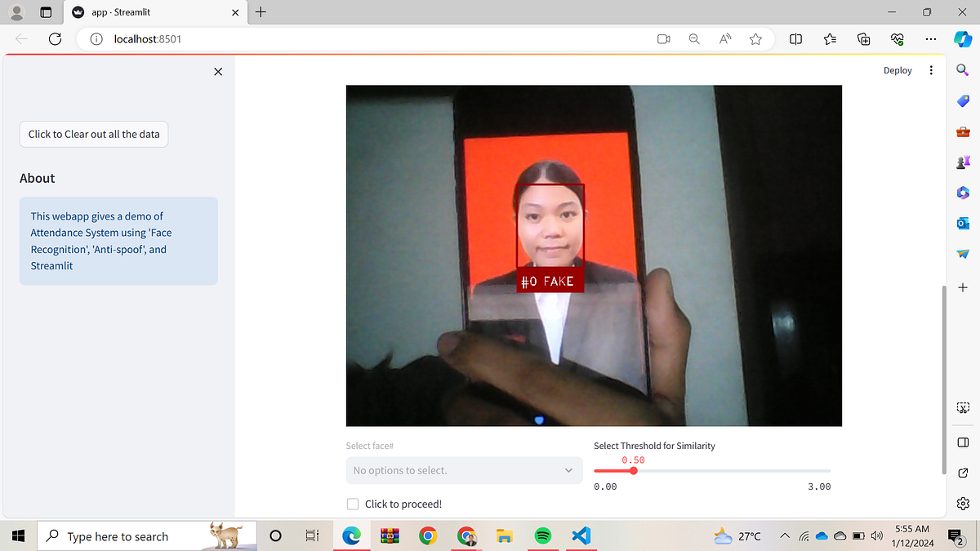
Task: Toggle the favorites star for this page
Action: pyautogui.click(x=755, y=38)
